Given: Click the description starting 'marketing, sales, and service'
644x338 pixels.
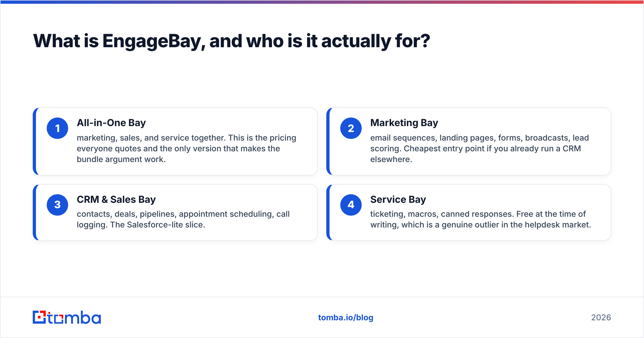Looking at the screenshot, I should coord(186,149).
